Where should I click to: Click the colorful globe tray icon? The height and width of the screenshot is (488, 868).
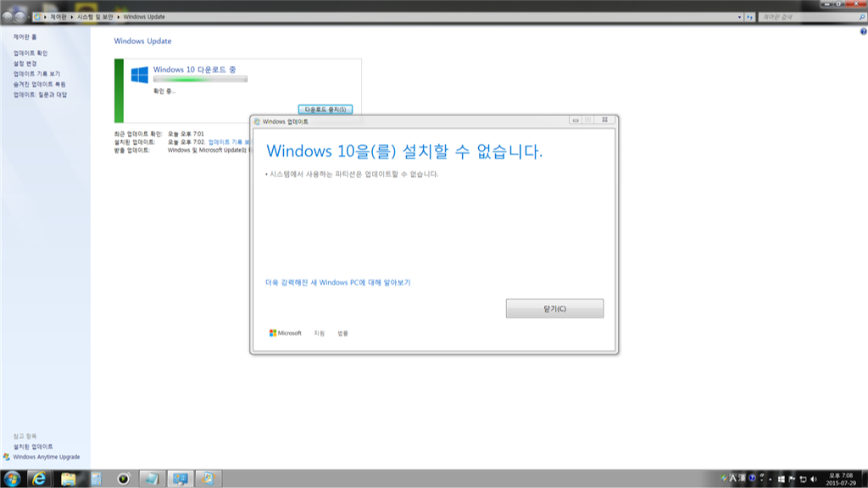pos(724,479)
